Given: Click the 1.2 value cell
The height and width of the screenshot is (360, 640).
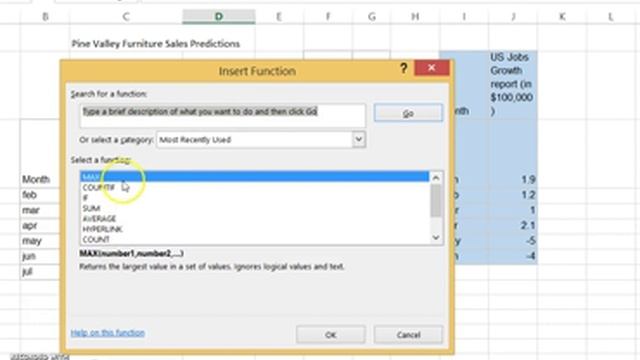Looking at the screenshot, I should pos(513,195).
